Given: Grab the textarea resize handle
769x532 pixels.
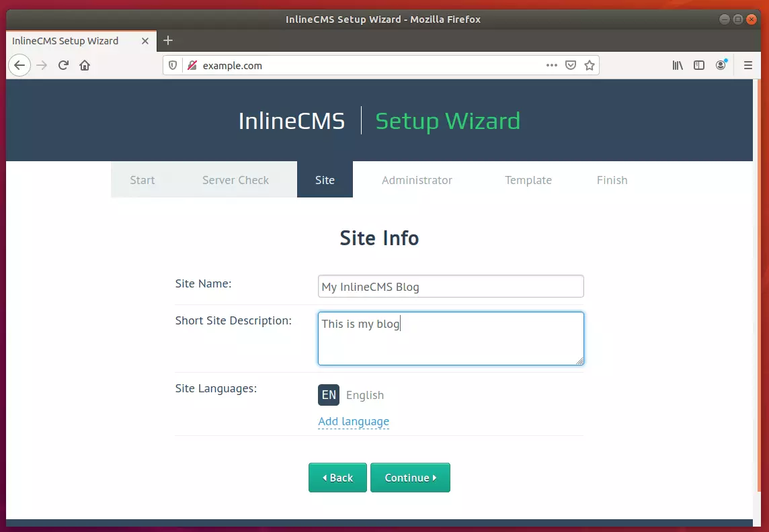Looking at the screenshot, I should [x=579, y=361].
